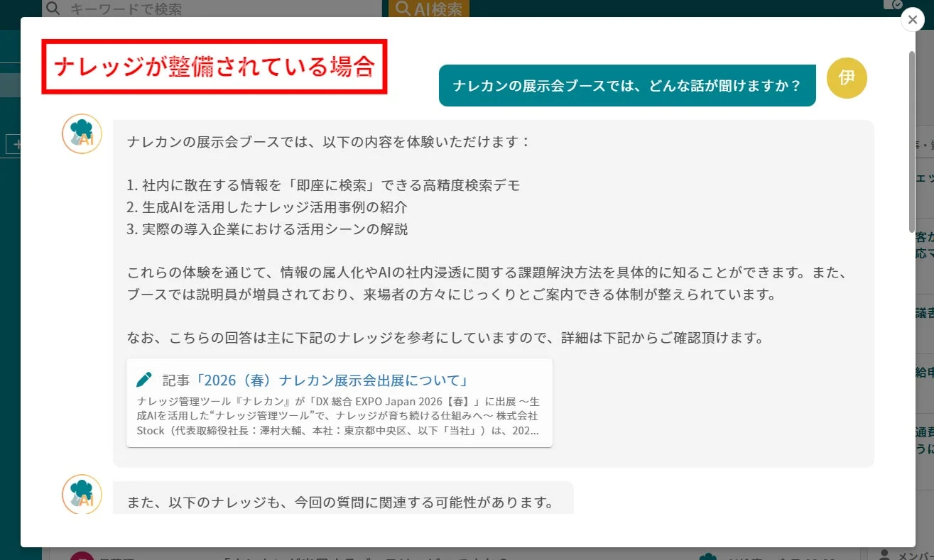Open the pen icon beside the article title
Screen dimensions: 934x560
click(145, 379)
